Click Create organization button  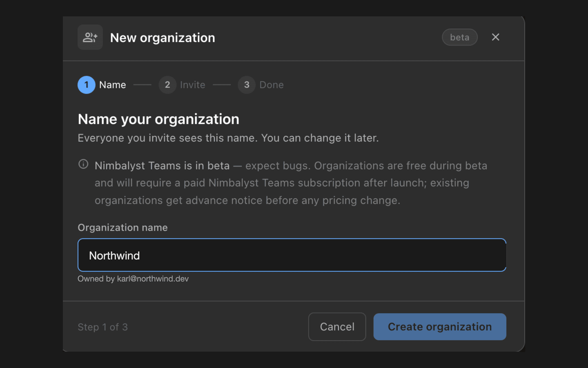tap(440, 327)
